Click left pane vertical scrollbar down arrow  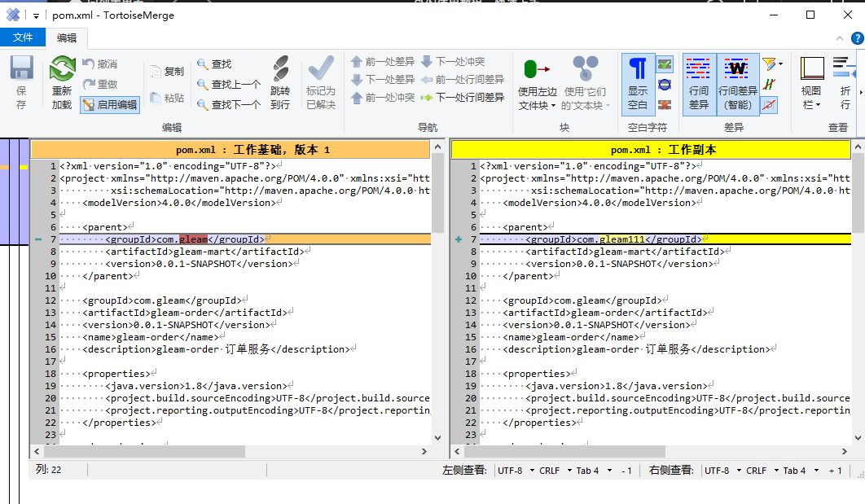[x=437, y=438]
